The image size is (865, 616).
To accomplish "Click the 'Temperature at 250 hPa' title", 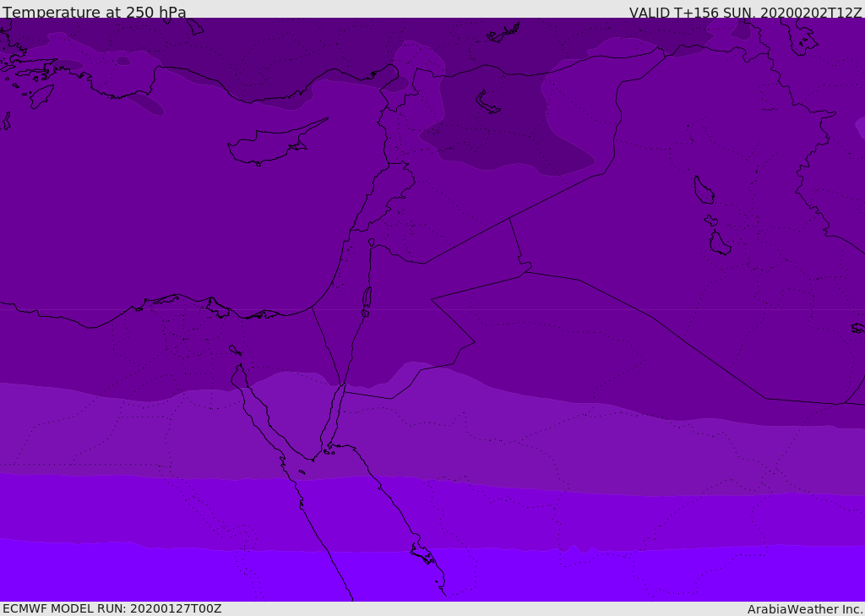I will 95,12.
